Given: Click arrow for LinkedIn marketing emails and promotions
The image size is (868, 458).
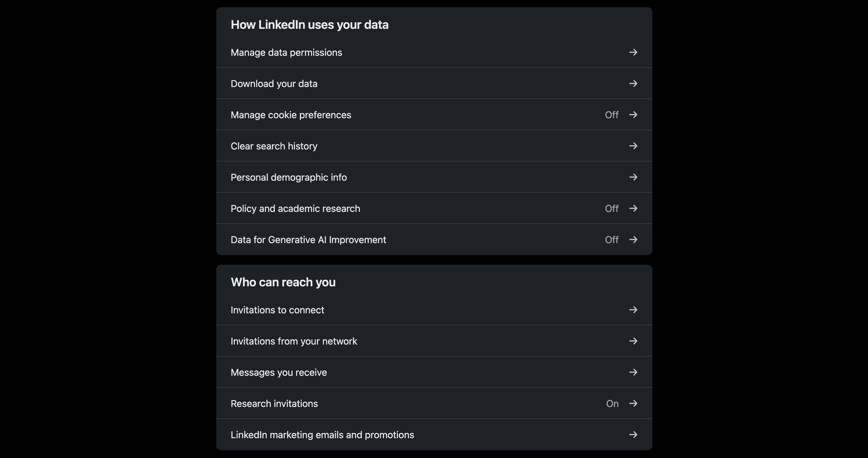Looking at the screenshot, I should (633, 435).
